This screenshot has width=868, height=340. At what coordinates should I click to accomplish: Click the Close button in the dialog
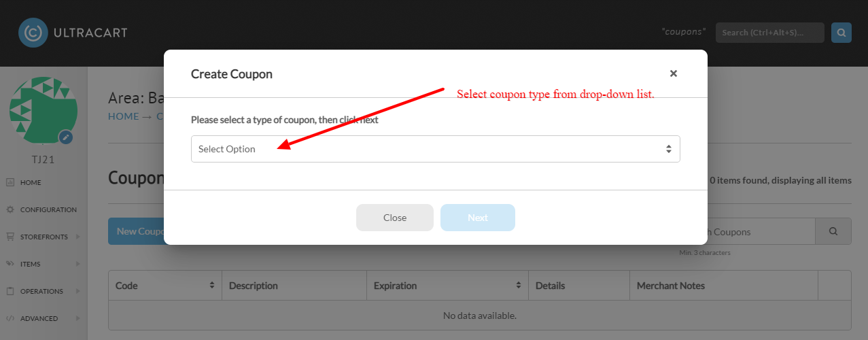point(395,218)
